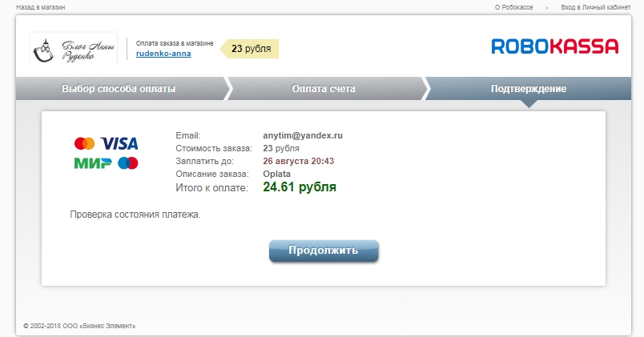Image resolution: width=644 pixels, height=337 pixels.
Task: Click the ROBOKASSA logo
Action: [555, 46]
